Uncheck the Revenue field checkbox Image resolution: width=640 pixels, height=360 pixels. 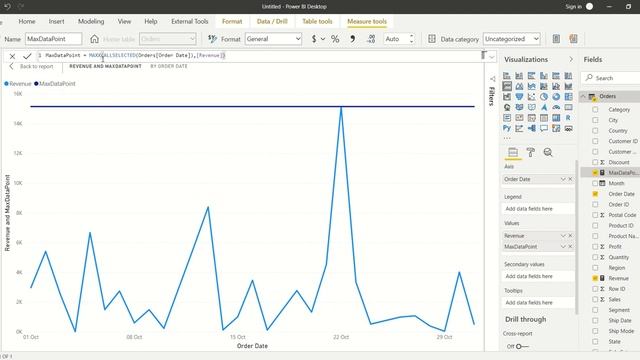595,278
